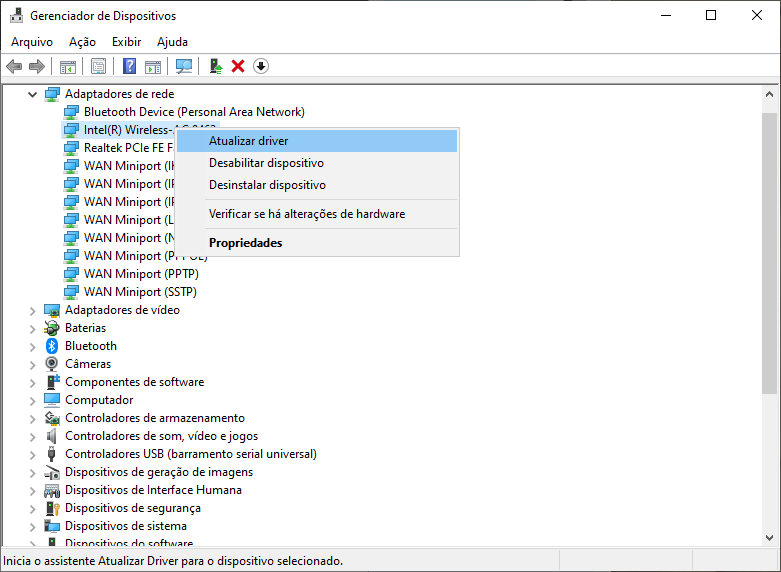Click the scan for hardware changes monitor icon
The width and height of the screenshot is (781, 572).
pos(184,66)
